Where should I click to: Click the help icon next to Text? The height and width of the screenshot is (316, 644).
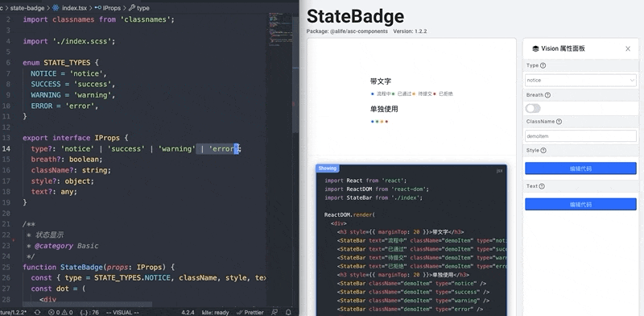tap(542, 186)
